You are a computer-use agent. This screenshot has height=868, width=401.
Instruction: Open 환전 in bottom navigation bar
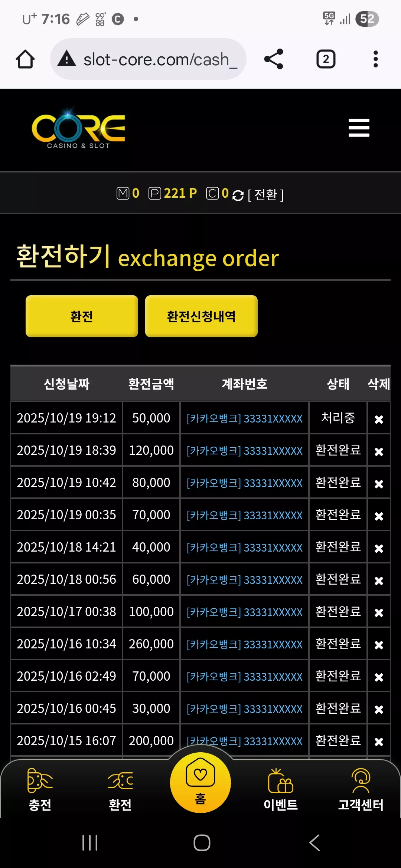[120, 789]
